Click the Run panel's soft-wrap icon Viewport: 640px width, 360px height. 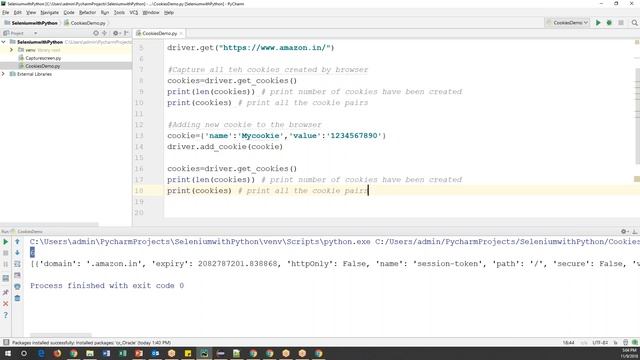coord(17,264)
